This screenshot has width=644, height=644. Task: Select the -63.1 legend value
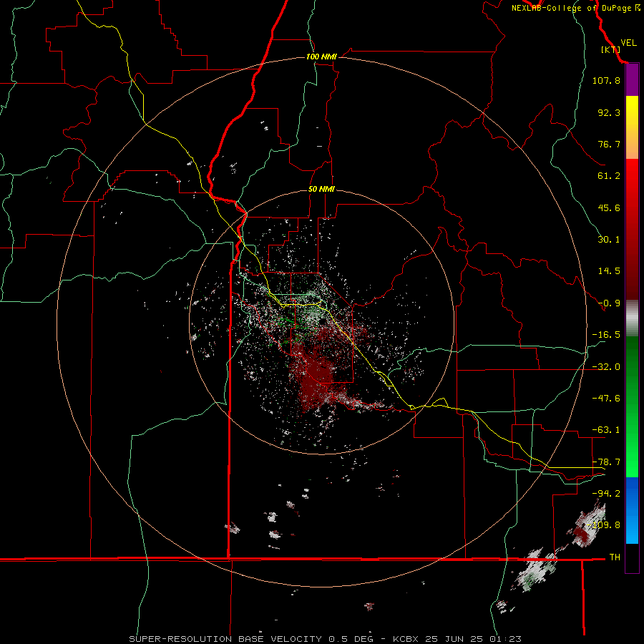(x=606, y=430)
